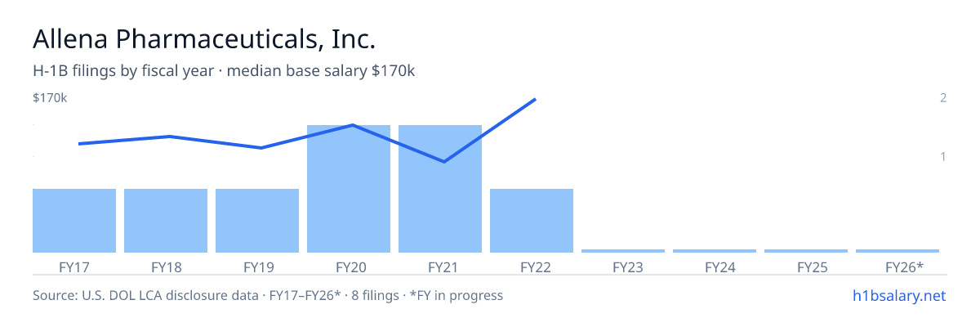
Task: Select the FY19 filings bar
Action: coord(257,221)
